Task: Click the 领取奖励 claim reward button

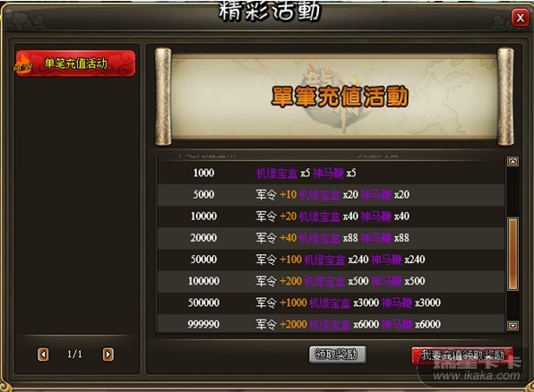Action: pos(338,354)
